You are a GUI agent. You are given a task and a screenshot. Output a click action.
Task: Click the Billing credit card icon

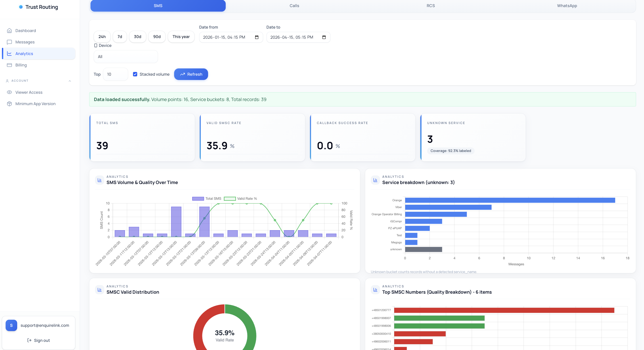pos(9,65)
